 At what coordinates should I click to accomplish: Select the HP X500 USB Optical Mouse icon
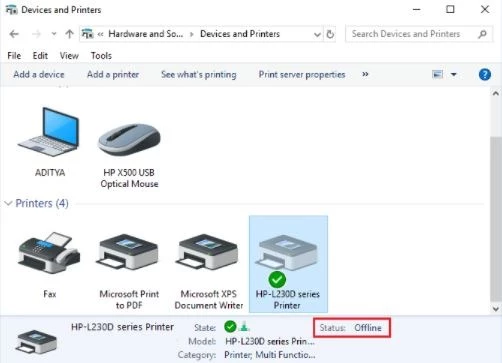tap(129, 139)
